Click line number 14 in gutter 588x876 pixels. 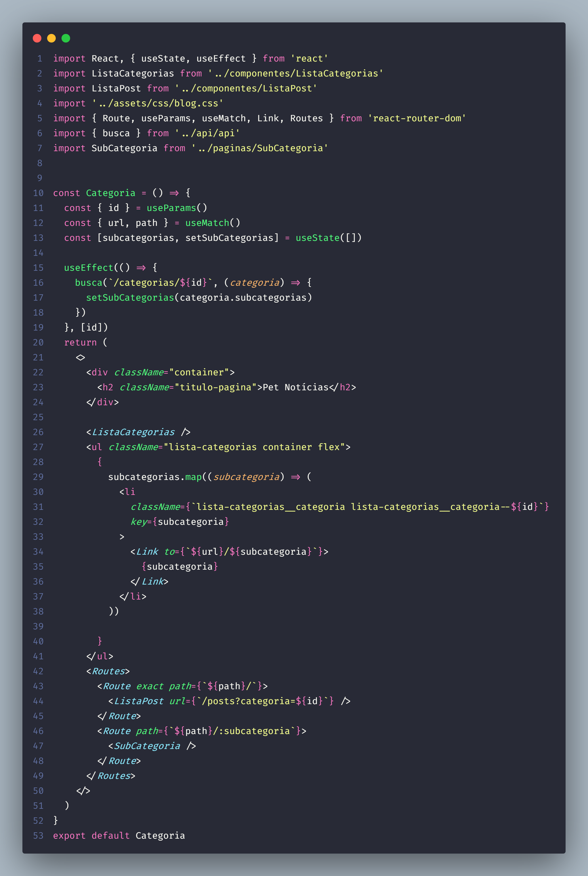pyautogui.click(x=38, y=253)
